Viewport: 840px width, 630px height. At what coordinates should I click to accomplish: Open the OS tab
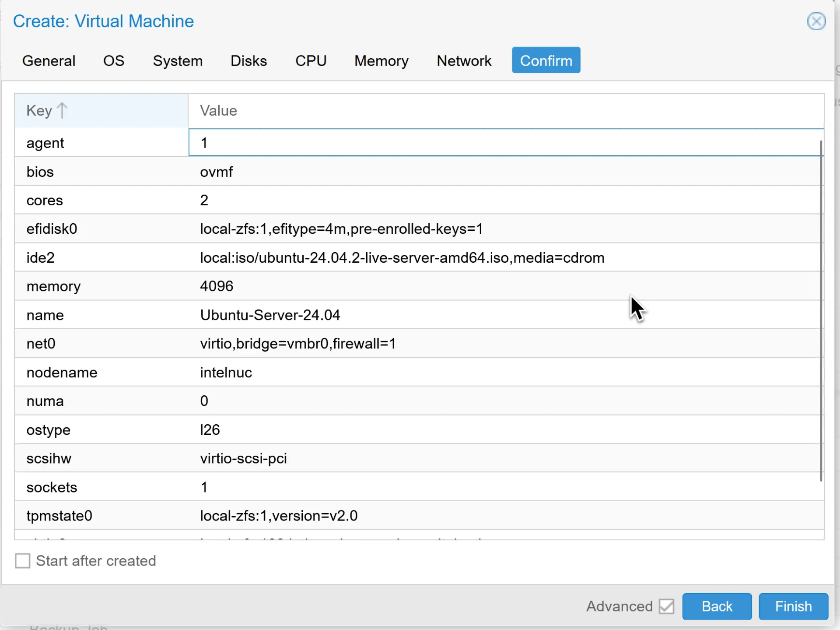tap(113, 61)
